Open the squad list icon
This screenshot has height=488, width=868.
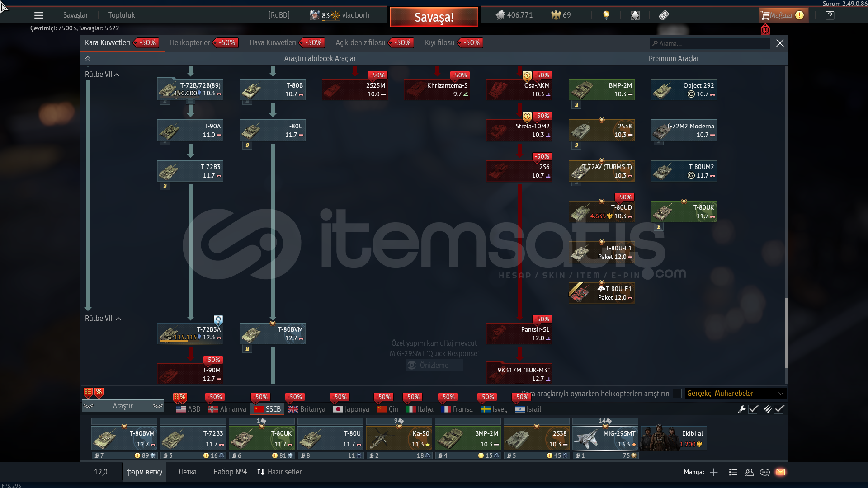coord(733,472)
